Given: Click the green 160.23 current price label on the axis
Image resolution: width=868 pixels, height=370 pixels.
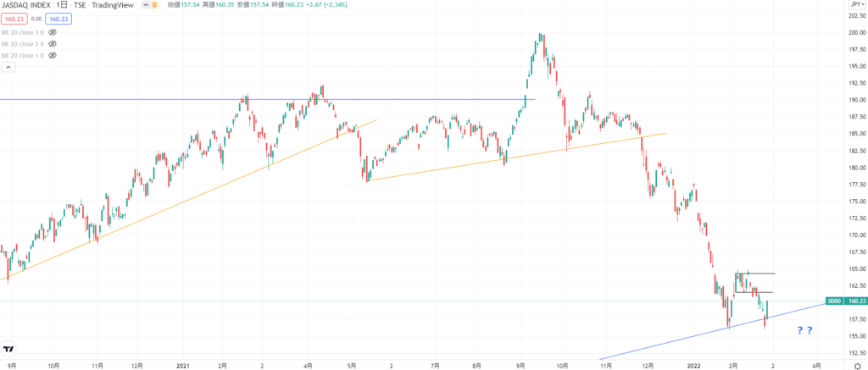Looking at the screenshot, I should pos(856,301).
